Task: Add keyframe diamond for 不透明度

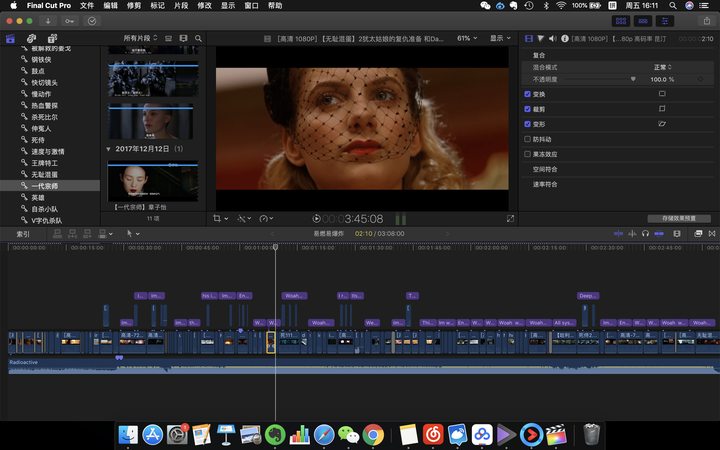Action: 700,79
